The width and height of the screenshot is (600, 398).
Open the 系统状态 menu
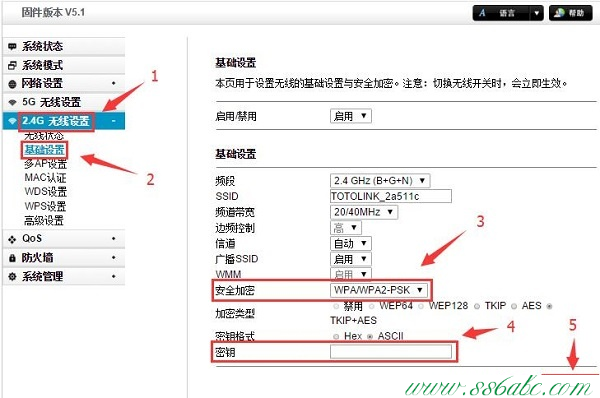coord(64,46)
